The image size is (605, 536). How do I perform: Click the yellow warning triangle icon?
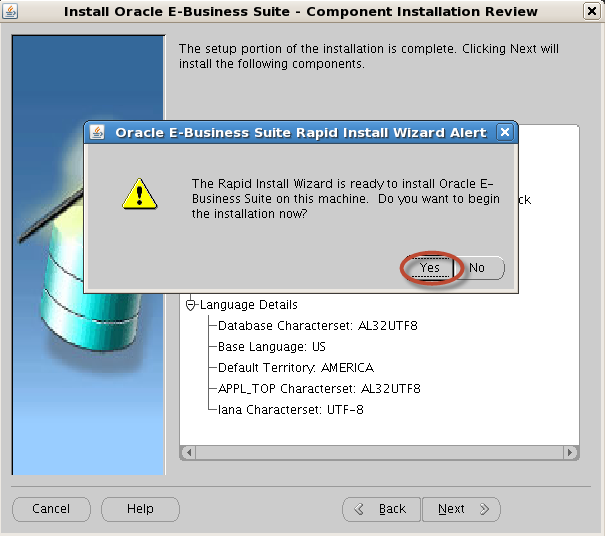tap(139, 192)
